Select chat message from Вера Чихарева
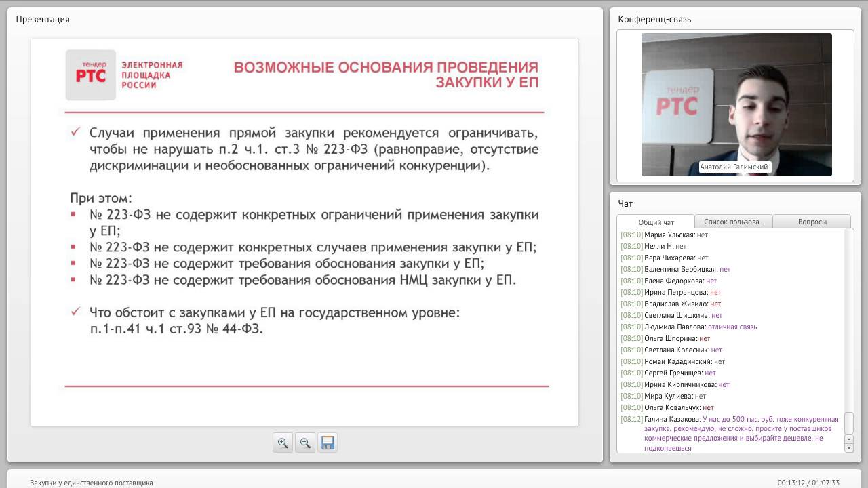This screenshot has width=868, height=488. pos(664,258)
